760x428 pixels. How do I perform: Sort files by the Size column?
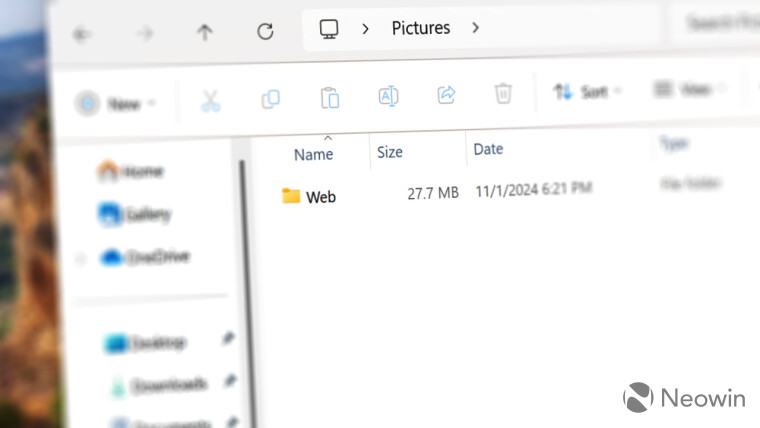(389, 152)
